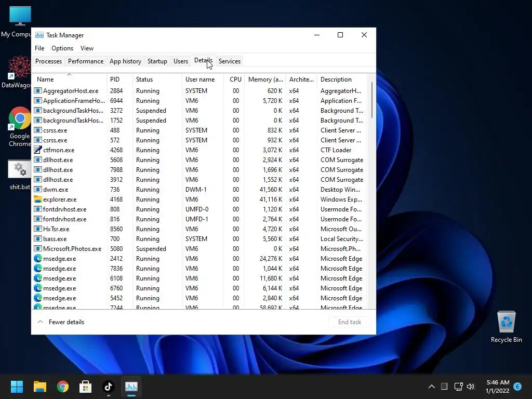Open the App history tab
Viewport: 532px width, 399px height.
point(125,61)
